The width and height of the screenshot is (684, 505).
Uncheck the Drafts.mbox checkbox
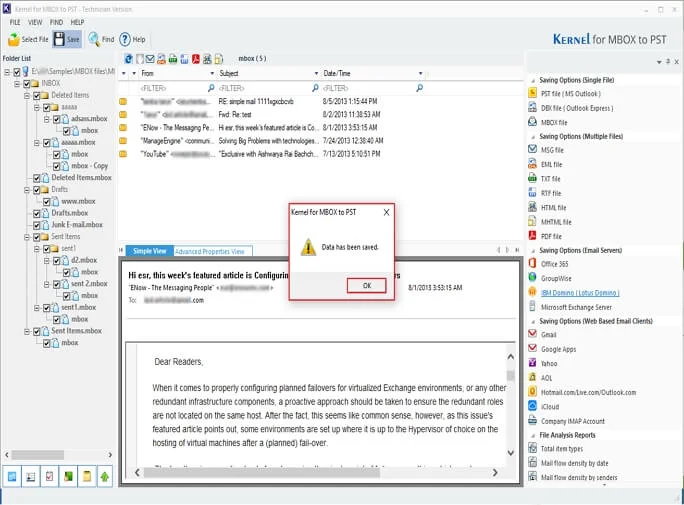(37, 214)
